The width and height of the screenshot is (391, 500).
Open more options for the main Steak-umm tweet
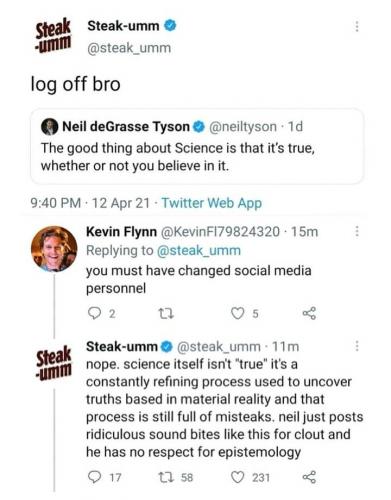[x=357, y=26]
